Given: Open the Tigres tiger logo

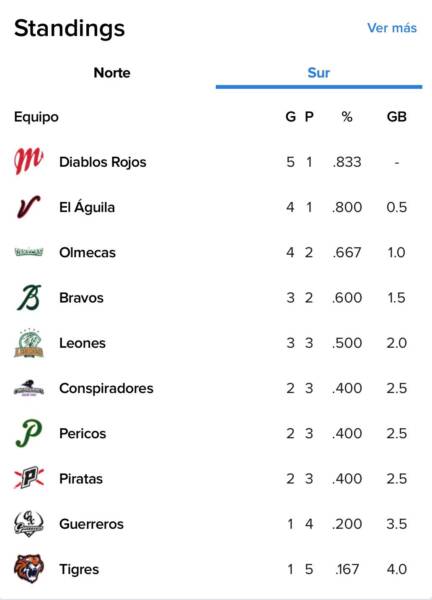Looking at the screenshot, I should tap(29, 569).
